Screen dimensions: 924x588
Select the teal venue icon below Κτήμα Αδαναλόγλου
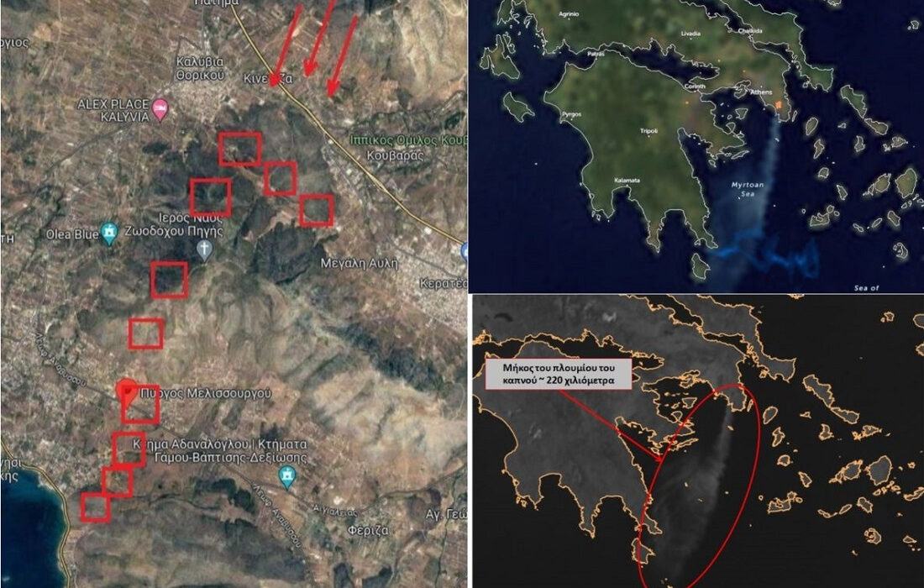(x=287, y=477)
